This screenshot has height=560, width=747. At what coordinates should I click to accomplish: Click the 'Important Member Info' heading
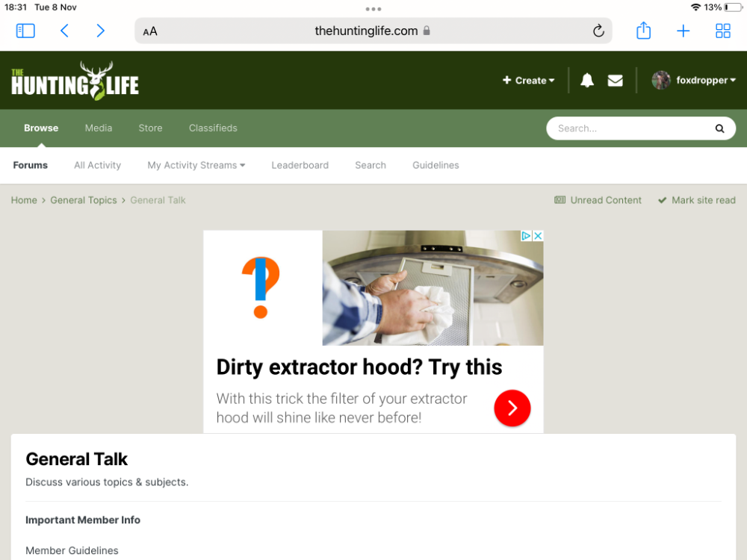[83, 520]
